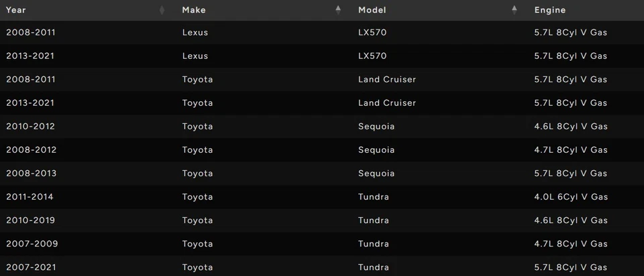Sort table by Make header
The image size is (644, 276).
[x=194, y=10]
